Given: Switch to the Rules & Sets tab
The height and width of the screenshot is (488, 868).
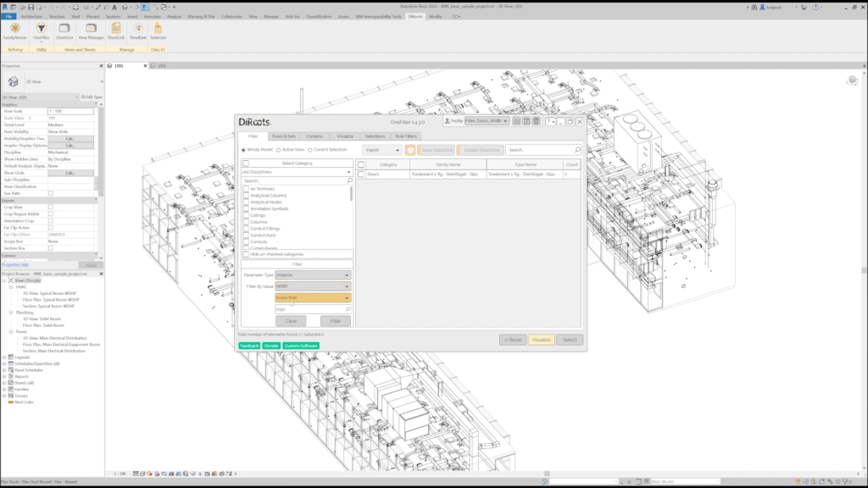Looking at the screenshot, I should [x=284, y=136].
